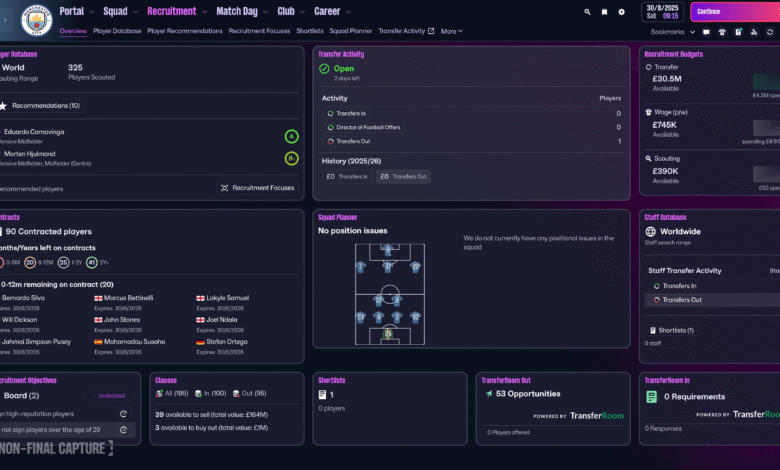Open settings via the gear icon
The width and height of the screenshot is (780, 470).
coord(621,12)
